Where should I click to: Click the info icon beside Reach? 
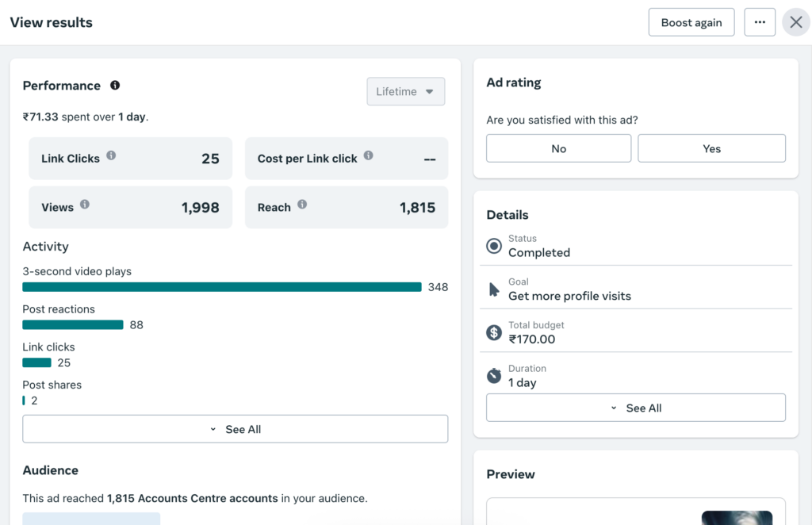[302, 205]
